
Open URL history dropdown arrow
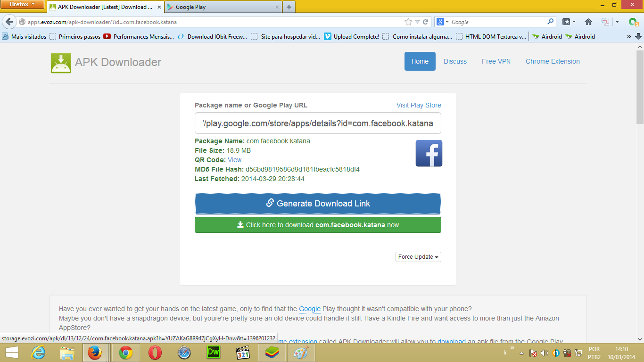(417, 22)
